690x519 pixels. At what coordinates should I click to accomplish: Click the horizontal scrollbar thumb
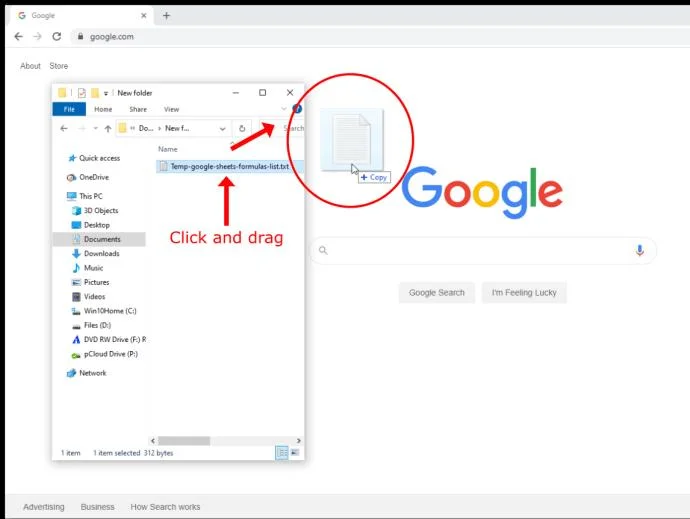184,441
